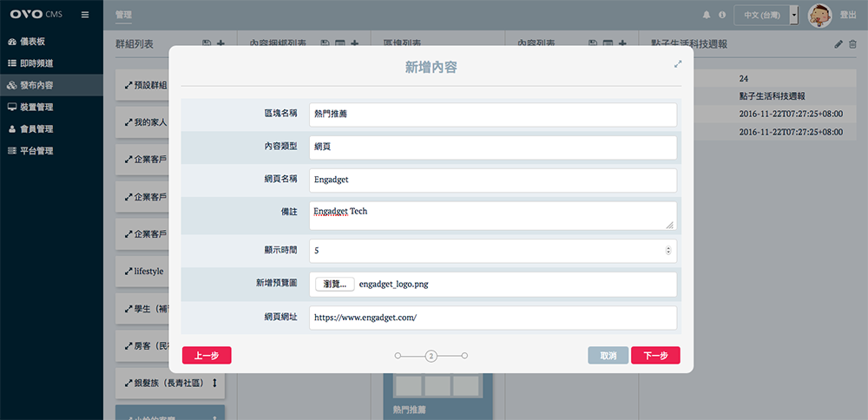The image size is (868, 420).
Task: Click 瀏覽 to choose a preview image
Action: [x=334, y=284]
